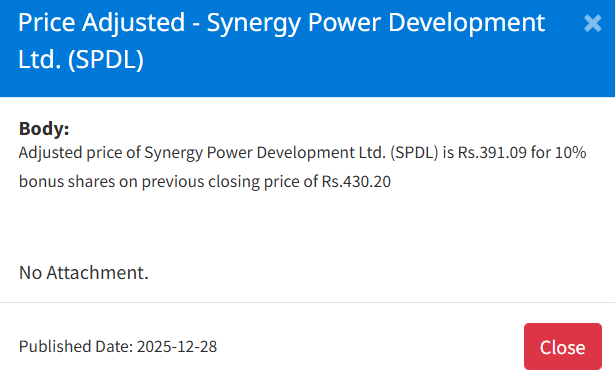Screen dimensions: 615x385
Task: Click the '10%' bonus percentage text
Action: [x=570, y=153]
